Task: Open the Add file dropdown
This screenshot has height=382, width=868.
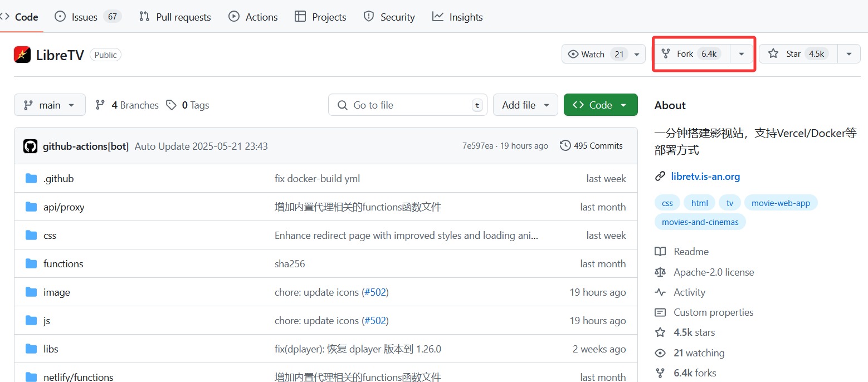Action: pyautogui.click(x=525, y=105)
